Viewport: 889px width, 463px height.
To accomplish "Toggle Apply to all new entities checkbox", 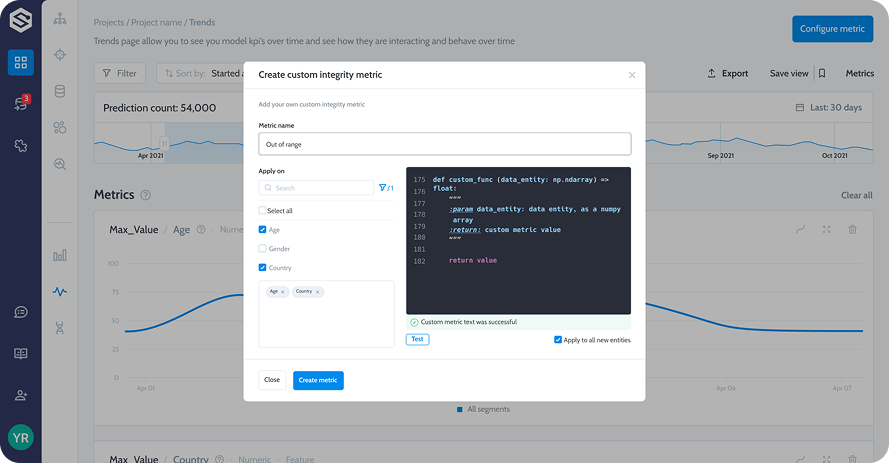I will [558, 340].
